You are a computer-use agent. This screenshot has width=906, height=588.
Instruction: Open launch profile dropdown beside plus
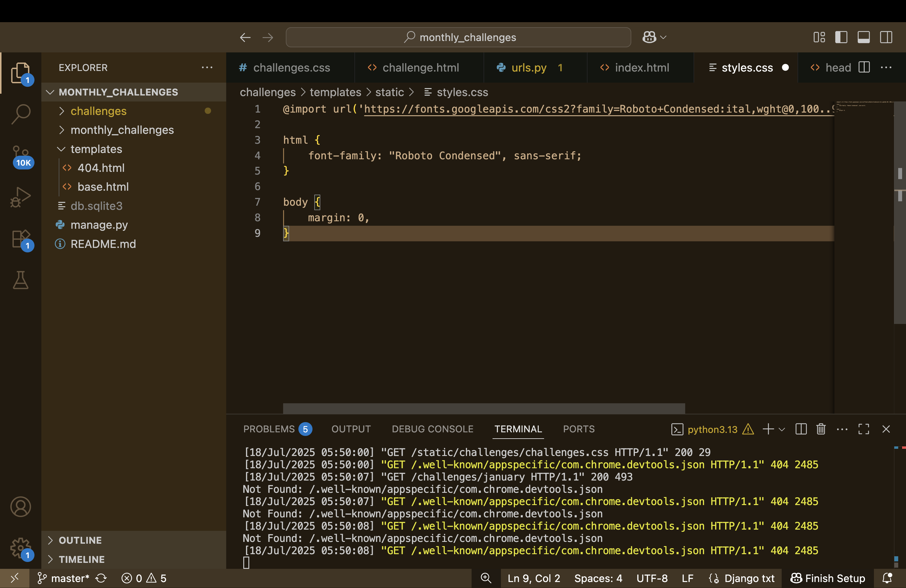point(782,429)
